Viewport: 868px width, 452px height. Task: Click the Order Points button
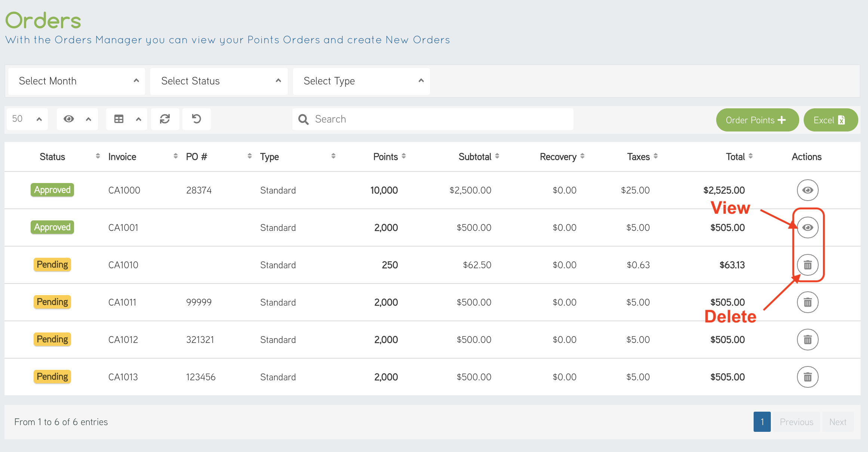point(757,120)
